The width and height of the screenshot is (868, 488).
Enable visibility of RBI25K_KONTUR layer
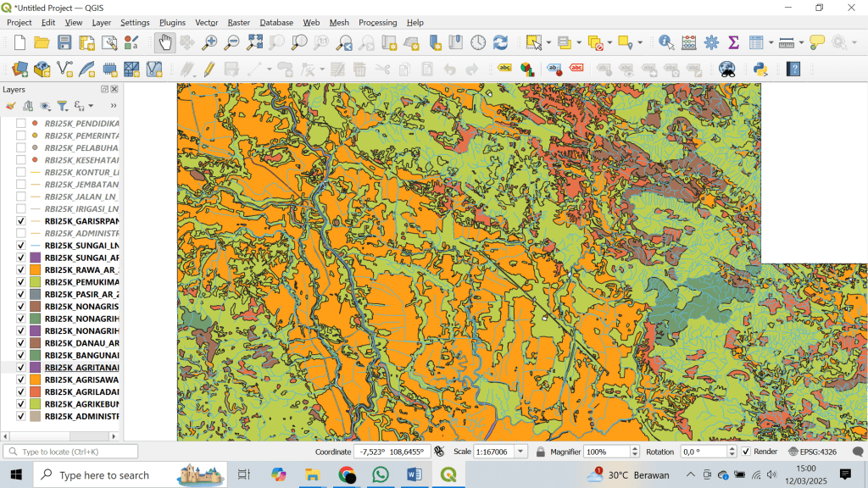coord(21,172)
